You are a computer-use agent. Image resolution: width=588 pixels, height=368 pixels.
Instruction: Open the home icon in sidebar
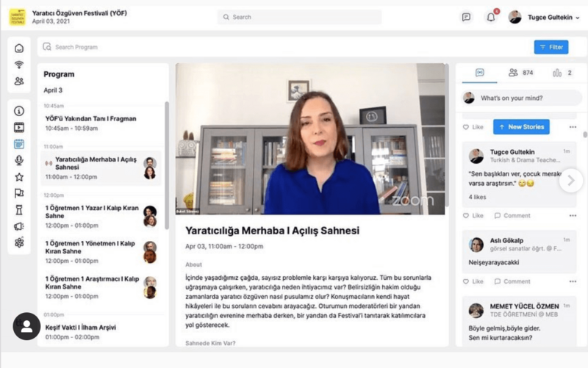(19, 48)
